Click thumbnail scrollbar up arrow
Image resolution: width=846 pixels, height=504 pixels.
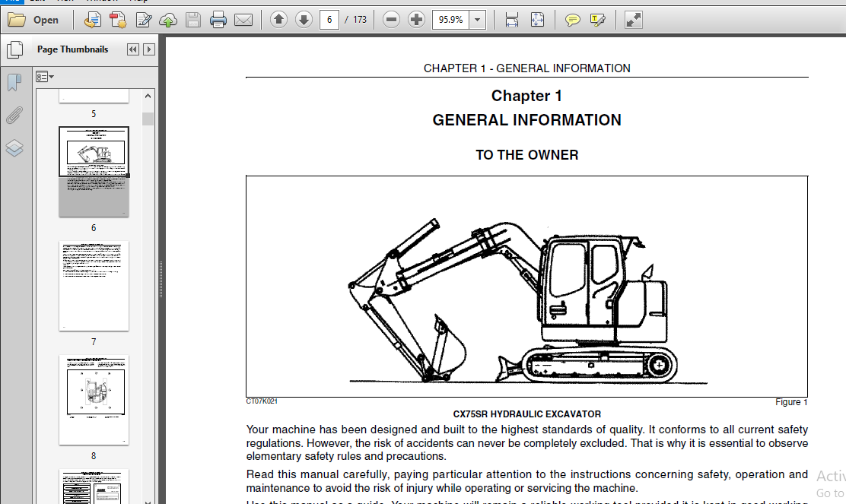148,96
